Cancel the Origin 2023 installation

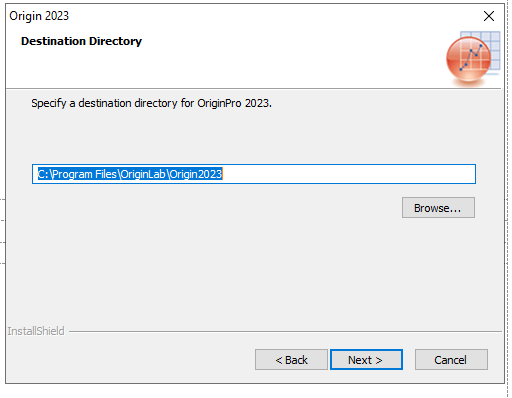click(x=451, y=360)
